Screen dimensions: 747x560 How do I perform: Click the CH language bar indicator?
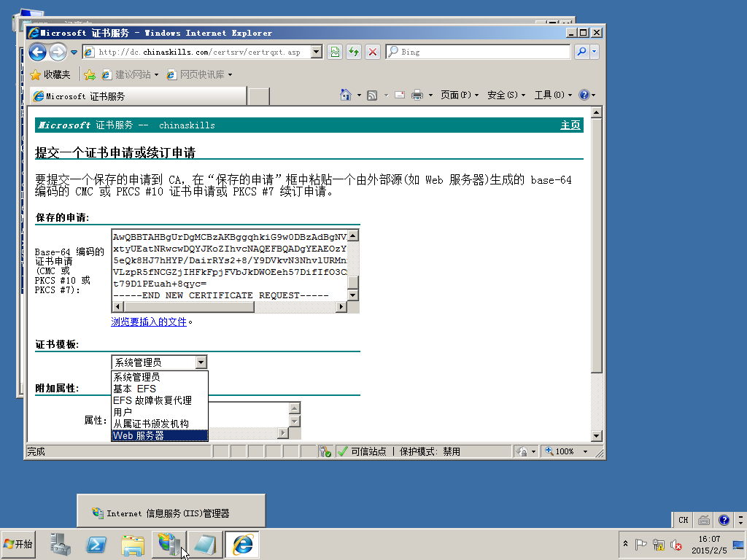pyautogui.click(x=683, y=520)
